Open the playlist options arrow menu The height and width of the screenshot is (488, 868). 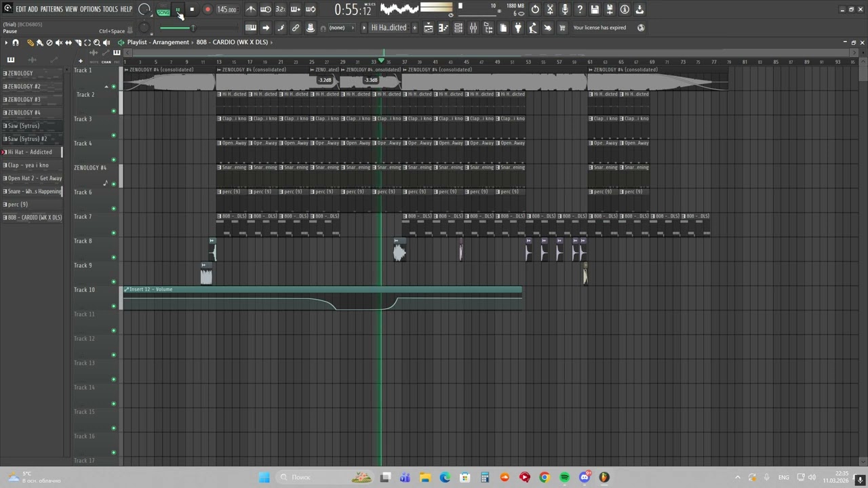tap(6, 43)
